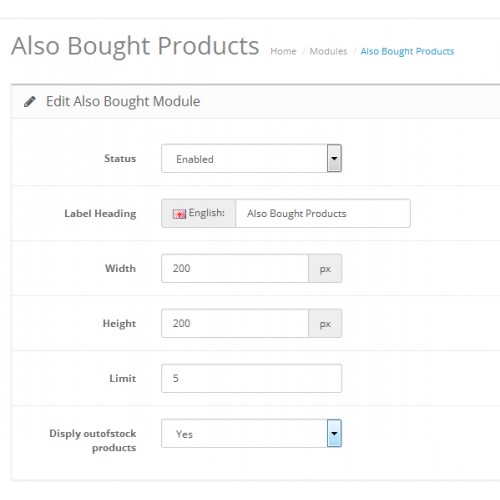500x500 pixels.
Task: Expand the Disply outofstock products dropdown arrow
Action: 334,433
